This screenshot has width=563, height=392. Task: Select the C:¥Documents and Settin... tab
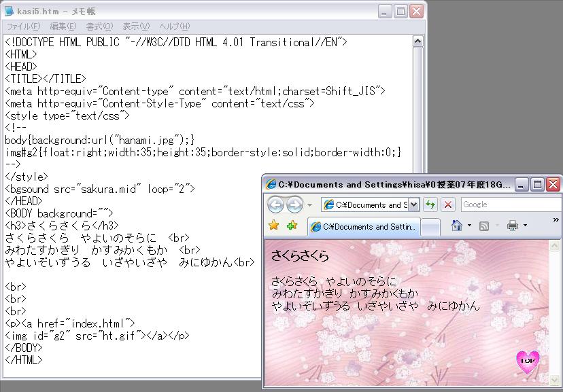tap(364, 227)
